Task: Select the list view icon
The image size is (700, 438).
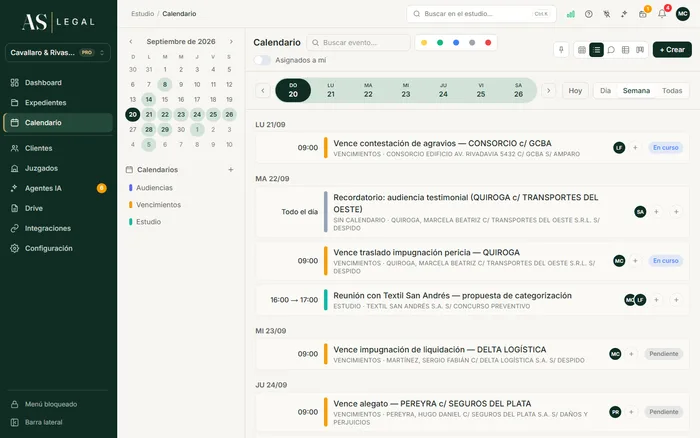Action: [596, 50]
